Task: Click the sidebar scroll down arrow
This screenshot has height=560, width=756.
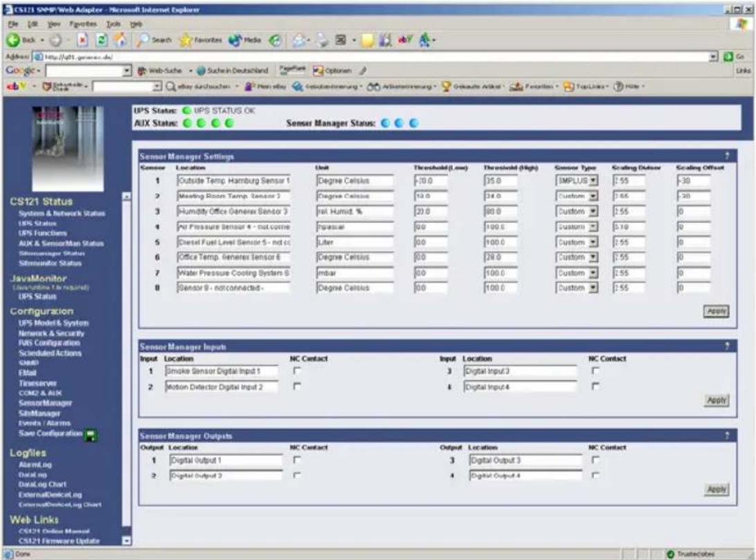Action: coord(126,541)
